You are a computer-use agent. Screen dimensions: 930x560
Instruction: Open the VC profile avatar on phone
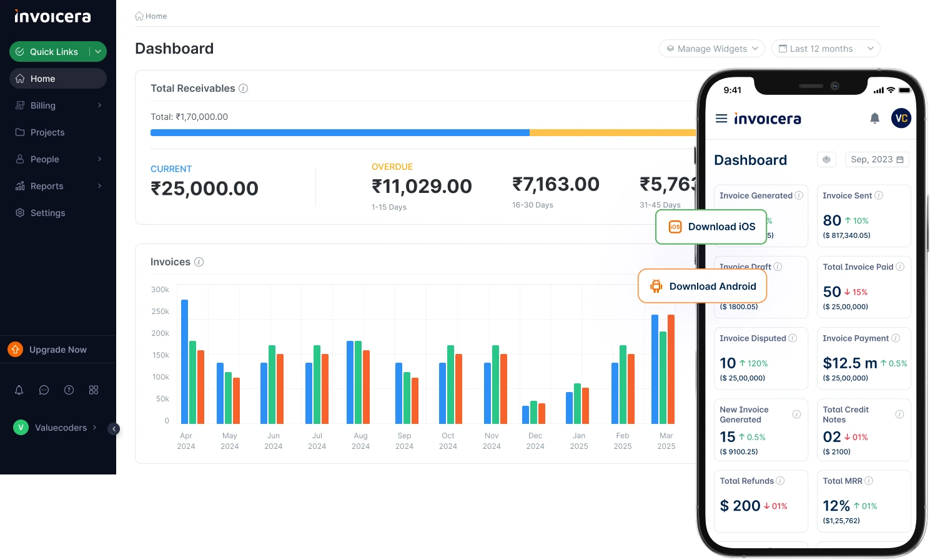click(x=901, y=118)
